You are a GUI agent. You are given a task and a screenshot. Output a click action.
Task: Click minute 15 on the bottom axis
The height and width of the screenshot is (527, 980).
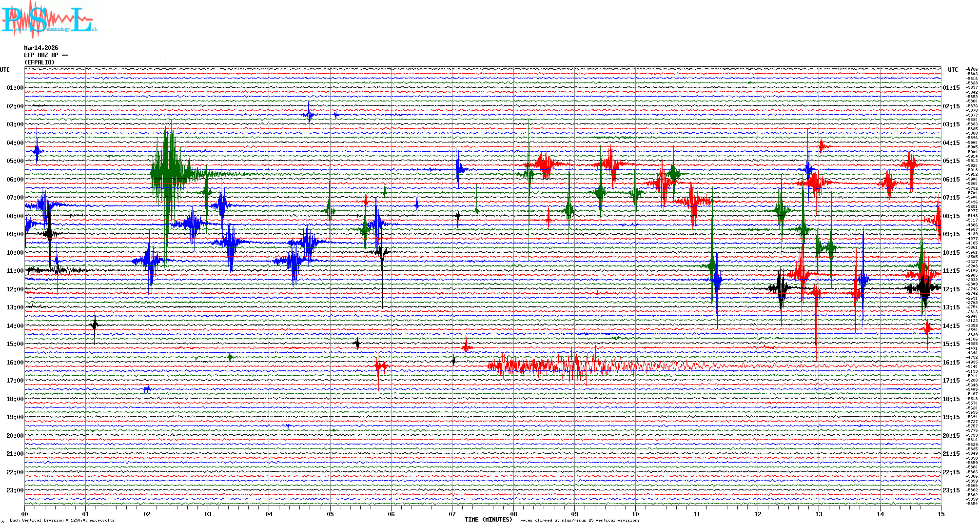pyautogui.click(x=941, y=514)
